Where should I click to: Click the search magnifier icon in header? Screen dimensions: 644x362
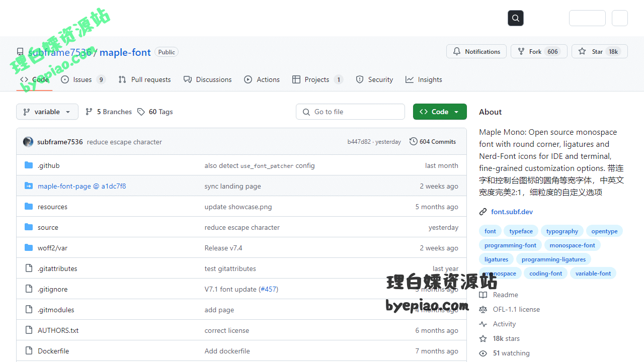coord(516,18)
